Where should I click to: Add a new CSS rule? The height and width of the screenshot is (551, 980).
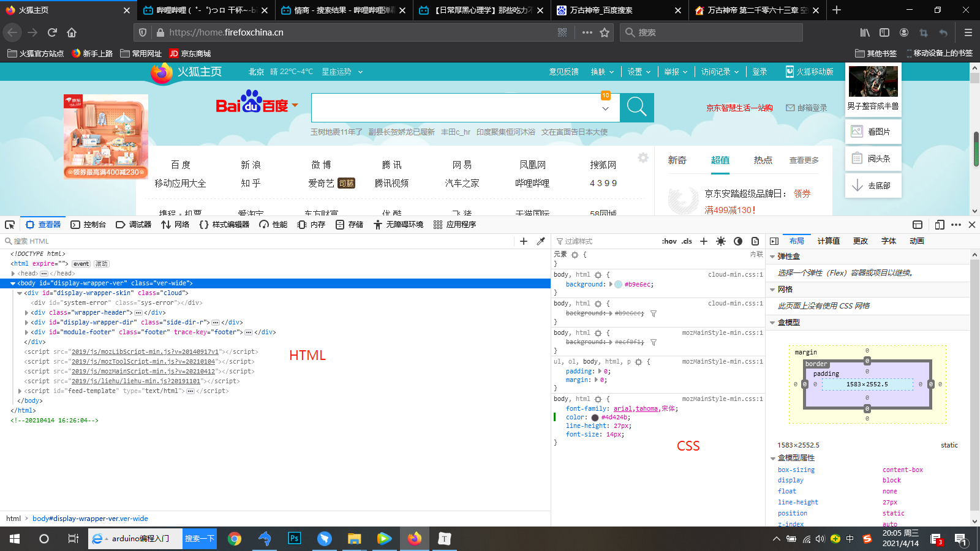704,241
